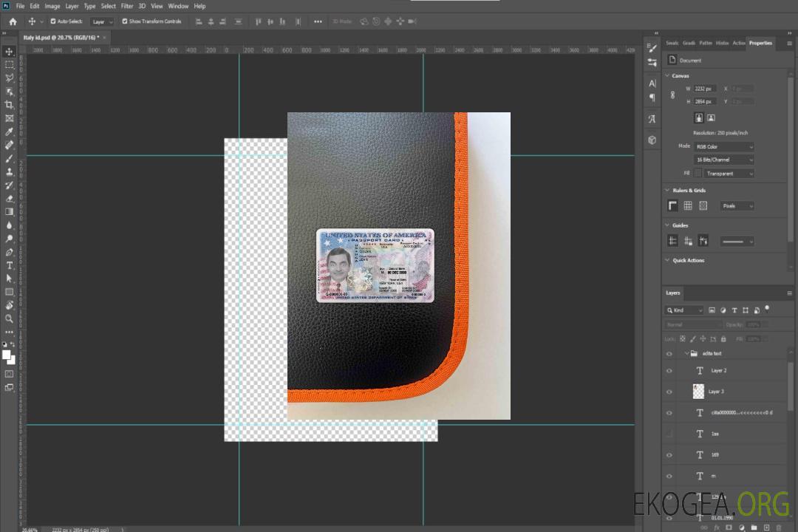Select the Pen tool
The image size is (798, 532).
click(10, 252)
